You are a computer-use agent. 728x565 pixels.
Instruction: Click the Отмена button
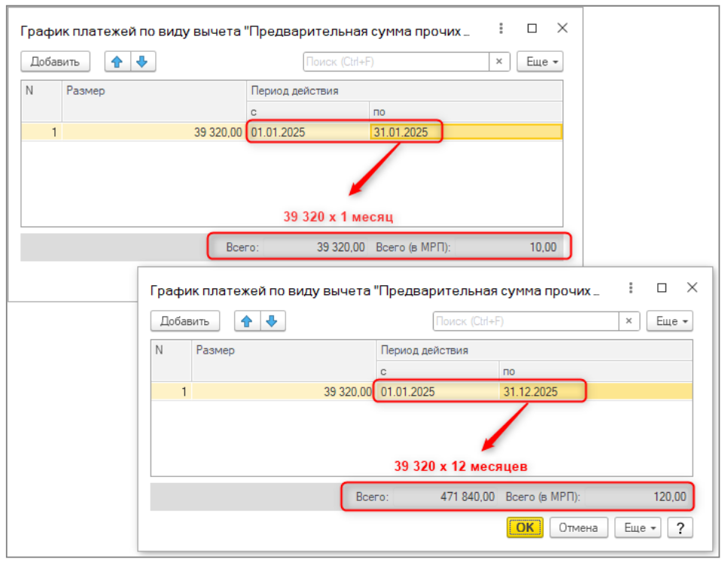point(578,527)
